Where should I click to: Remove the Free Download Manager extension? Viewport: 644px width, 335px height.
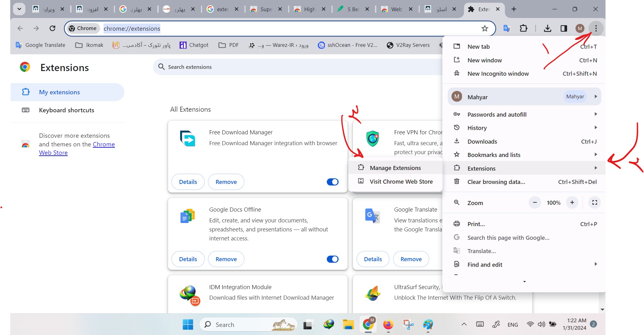[226, 182]
